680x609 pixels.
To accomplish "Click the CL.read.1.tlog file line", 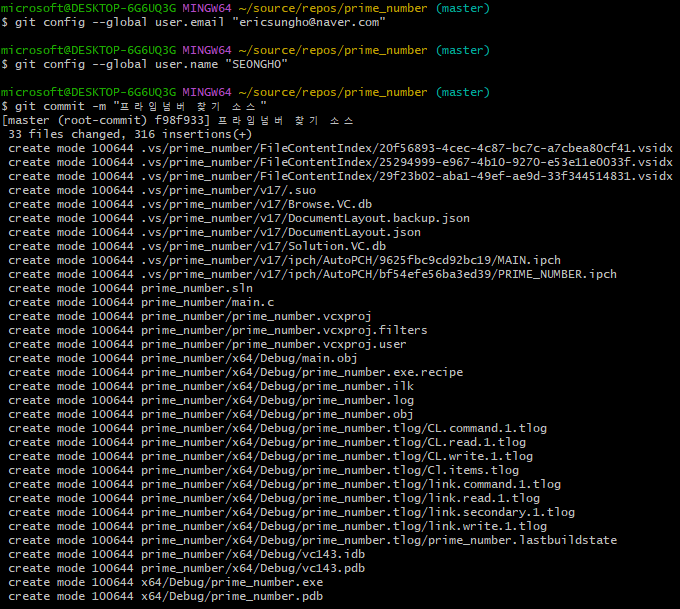I will [267, 442].
